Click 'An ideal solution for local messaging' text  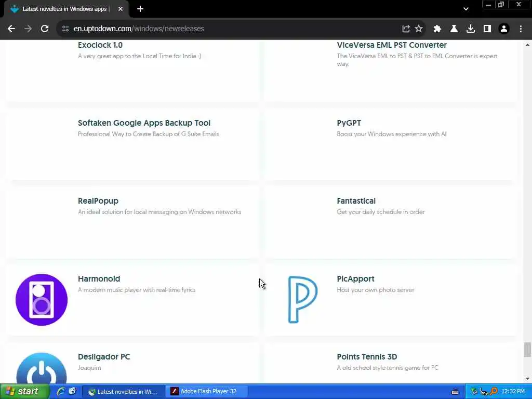pyautogui.click(x=159, y=212)
